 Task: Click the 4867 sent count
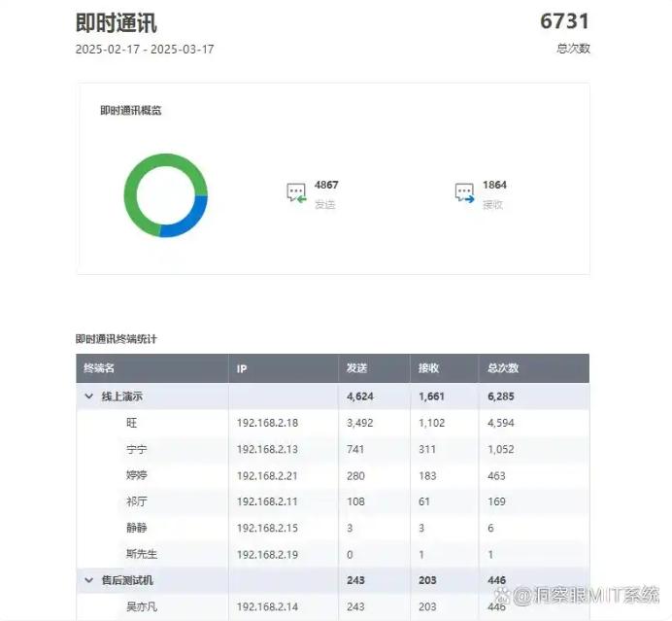326,185
